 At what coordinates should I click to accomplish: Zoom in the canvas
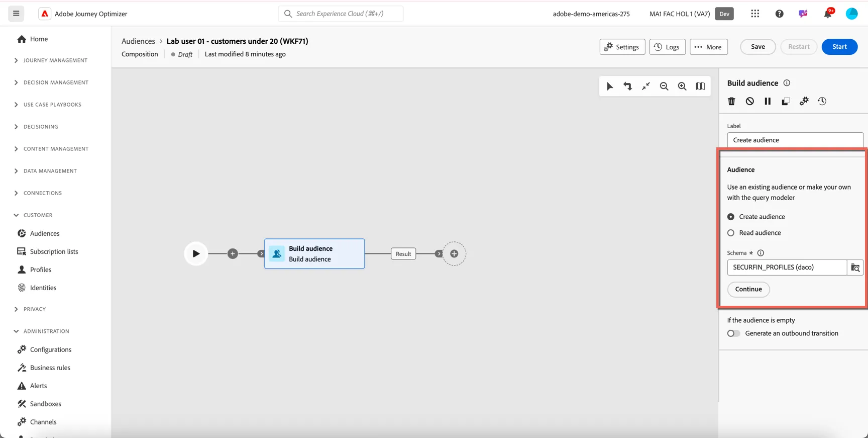[x=682, y=86]
